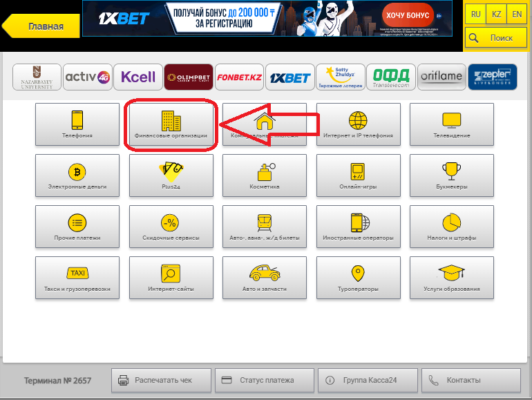Open Услуги образования graduation cap tile

click(x=452, y=278)
